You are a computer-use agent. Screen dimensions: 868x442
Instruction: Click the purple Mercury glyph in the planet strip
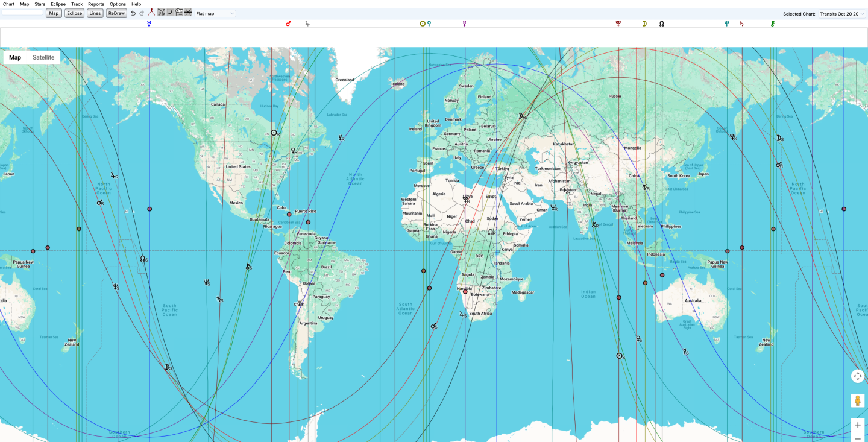464,24
